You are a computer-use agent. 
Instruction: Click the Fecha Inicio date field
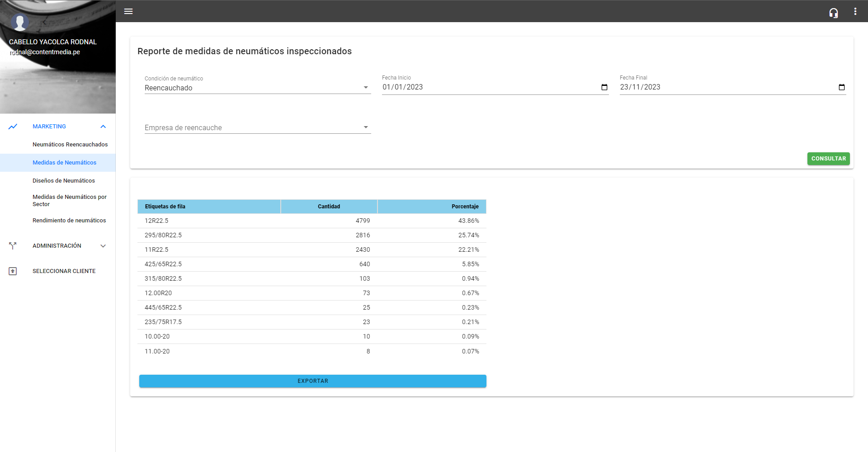click(x=488, y=87)
